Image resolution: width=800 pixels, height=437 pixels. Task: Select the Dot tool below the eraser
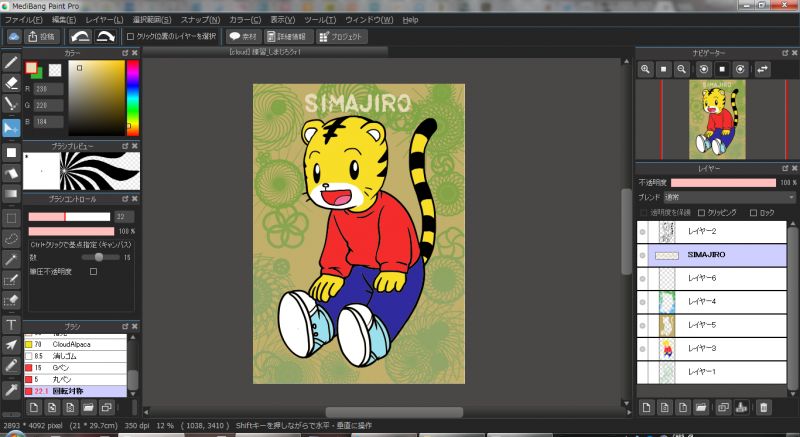click(11, 104)
